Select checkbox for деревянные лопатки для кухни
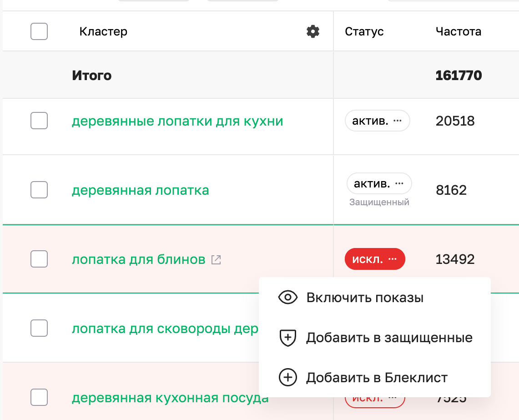The image size is (519, 420). coord(39,121)
